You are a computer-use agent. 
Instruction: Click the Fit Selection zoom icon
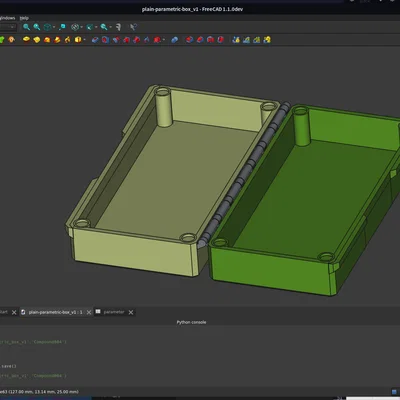pos(37,27)
